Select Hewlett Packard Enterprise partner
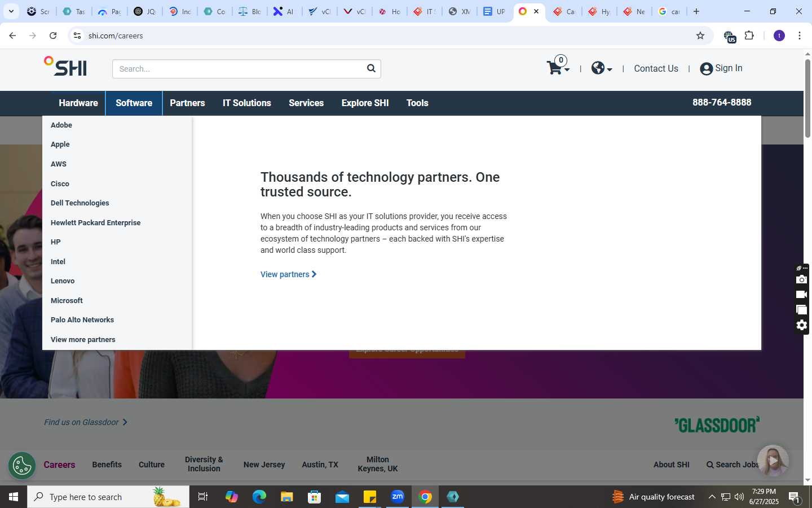812x508 pixels. (x=96, y=222)
